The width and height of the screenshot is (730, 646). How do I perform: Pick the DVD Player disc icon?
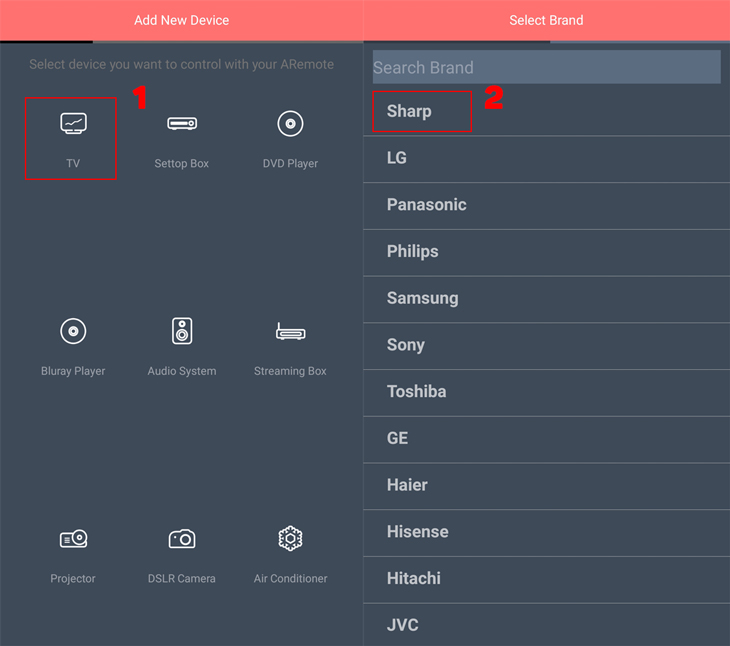click(x=291, y=124)
